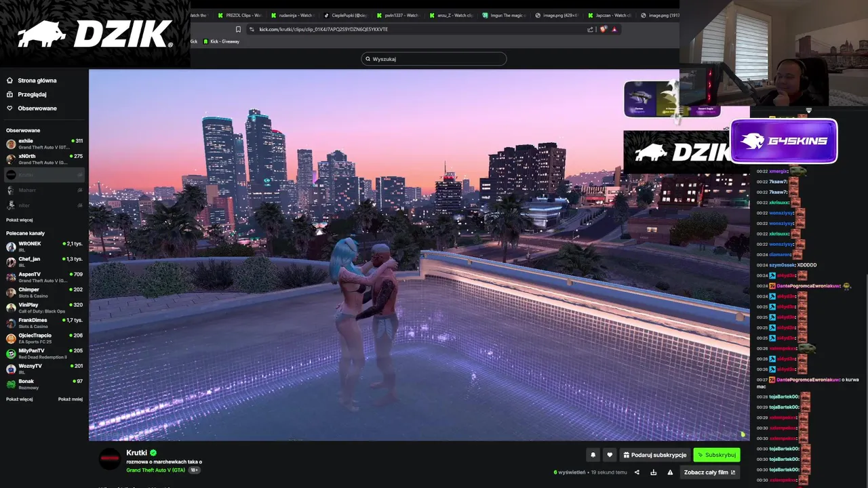Open AspenTV channel avatar
868x488 pixels.
pyautogui.click(x=11, y=277)
